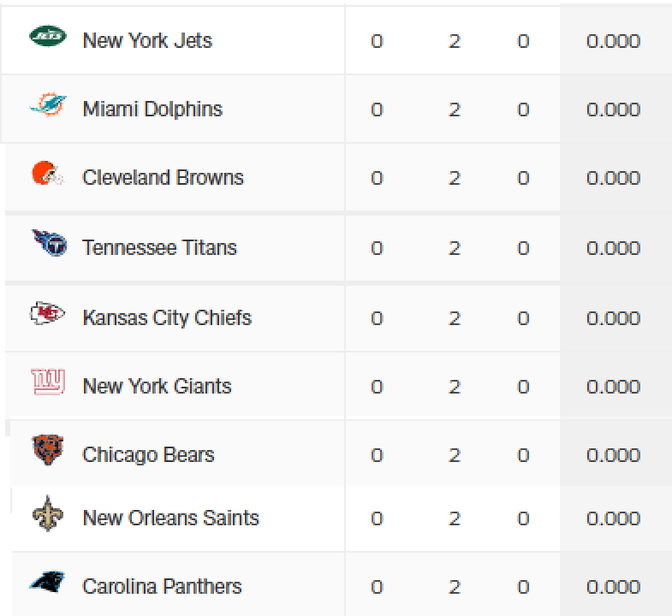The image size is (672, 616).
Task: Click the Tennessee Titans logo
Action: pos(49,243)
